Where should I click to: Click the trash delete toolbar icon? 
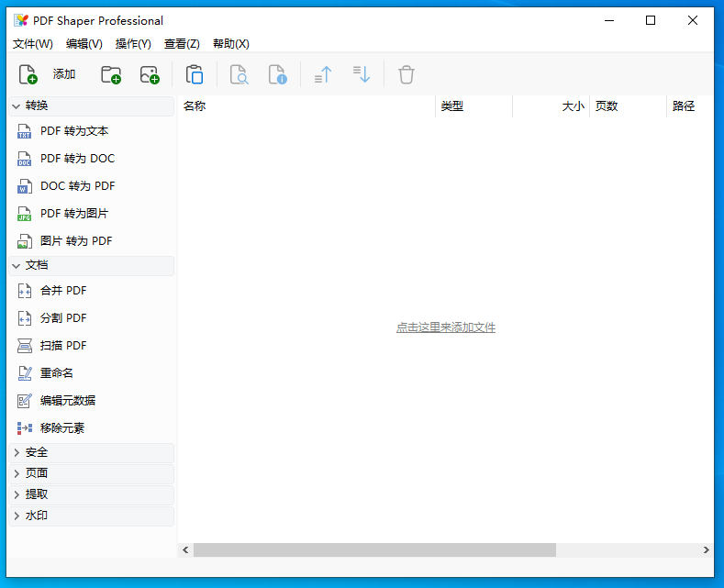tap(407, 74)
